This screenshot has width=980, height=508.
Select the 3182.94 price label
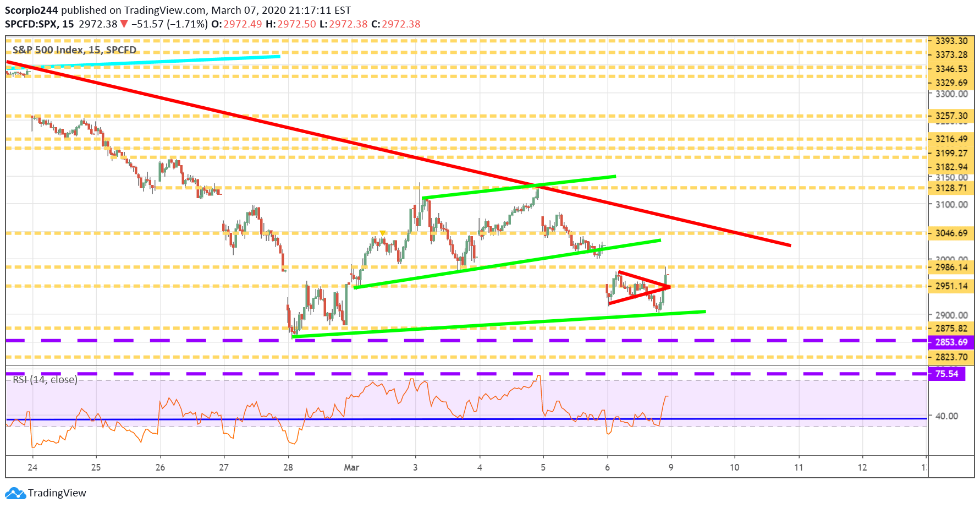point(951,167)
